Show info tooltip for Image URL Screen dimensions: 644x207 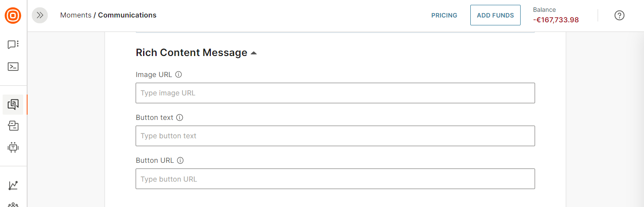178,74
